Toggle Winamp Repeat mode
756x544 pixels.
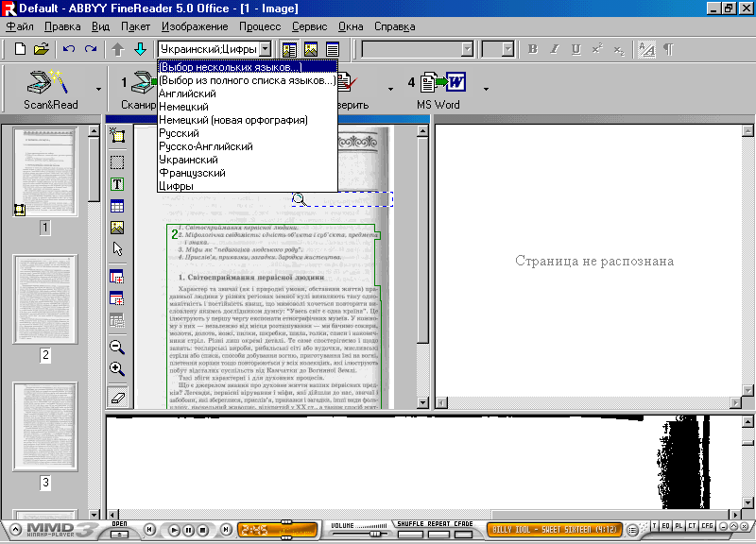coord(438,534)
